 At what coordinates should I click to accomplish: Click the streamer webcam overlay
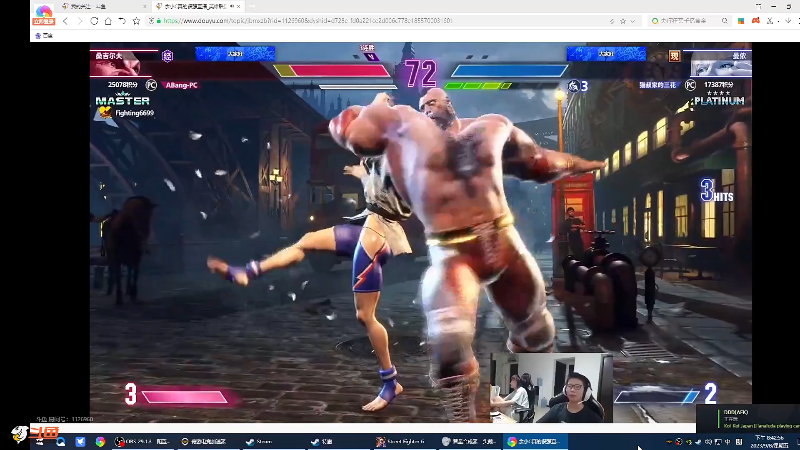pyautogui.click(x=552, y=387)
